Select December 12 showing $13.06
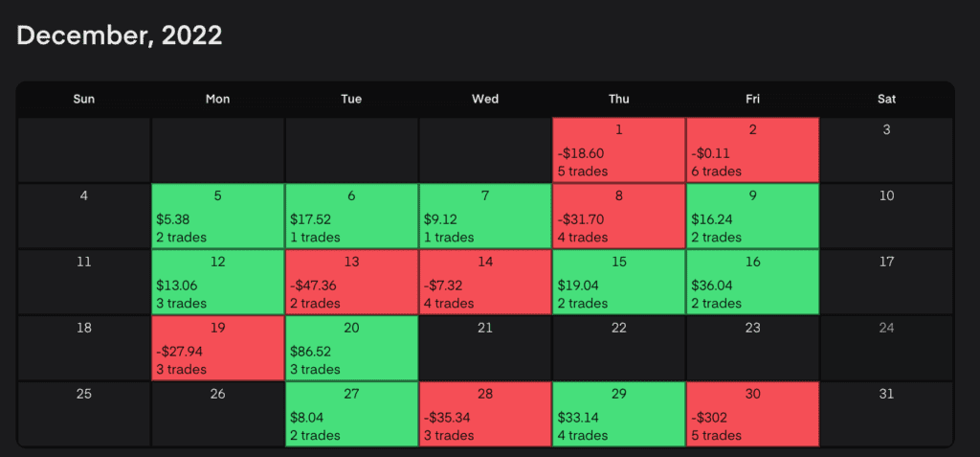The width and height of the screenshot is (980, 457). tap(218, 283)
